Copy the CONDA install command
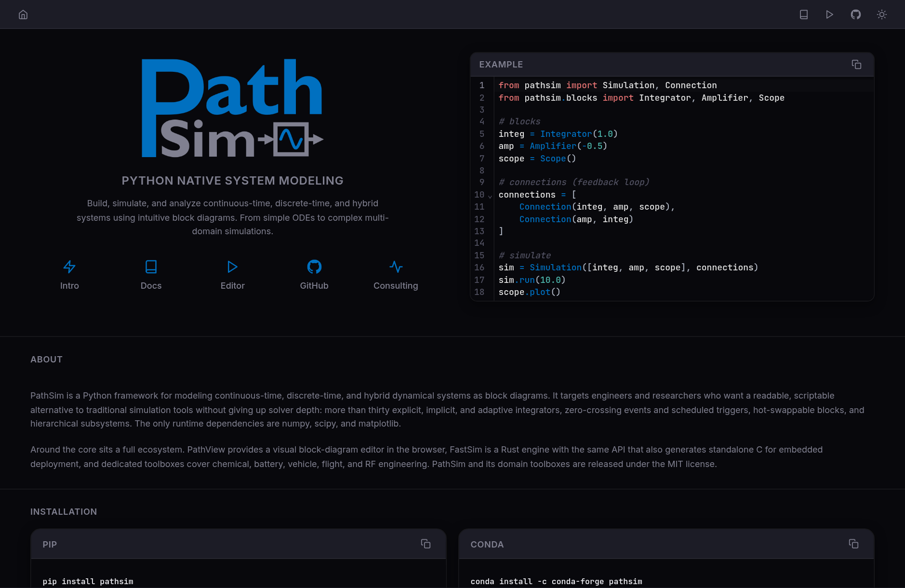The width and height of the screenshot is (905, 588). (x=853, y=544)
